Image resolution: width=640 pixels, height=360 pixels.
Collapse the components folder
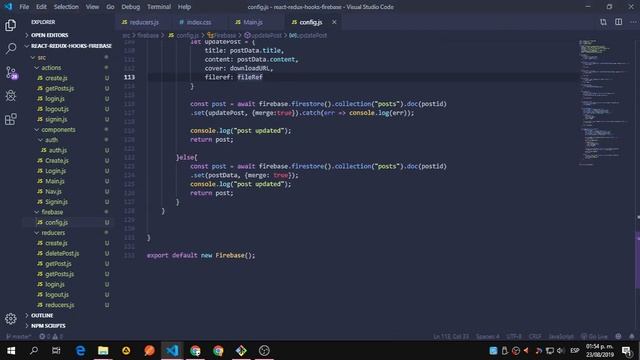(58, 129)
